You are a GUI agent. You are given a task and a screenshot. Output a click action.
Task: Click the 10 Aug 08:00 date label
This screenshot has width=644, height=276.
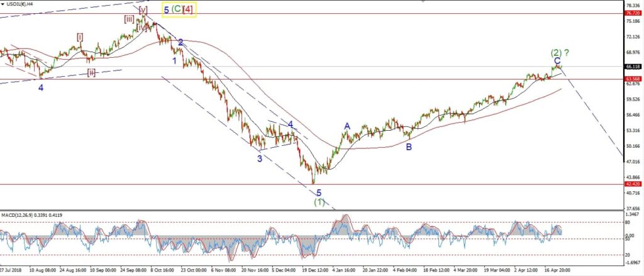click(42, 270)
